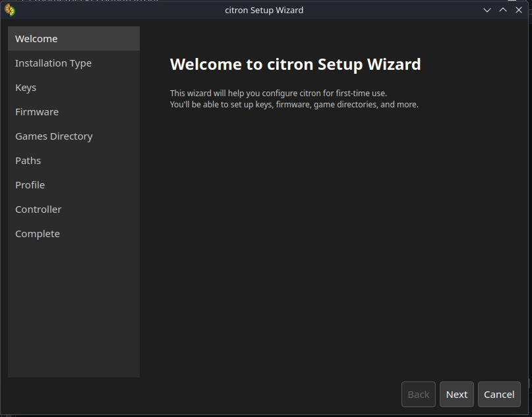This screenshot has height=417, width=532.
Task: Cancel the setup wizard
Action: (x=499, y=395)
